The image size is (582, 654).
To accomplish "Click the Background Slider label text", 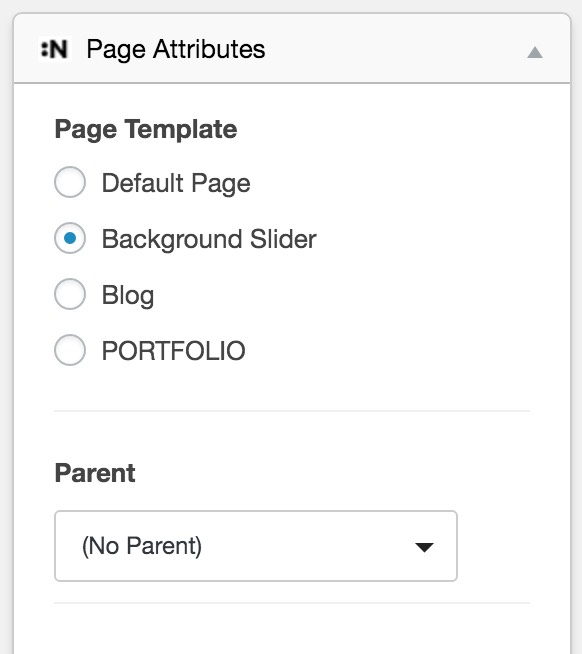I will [x=209, y=239].
